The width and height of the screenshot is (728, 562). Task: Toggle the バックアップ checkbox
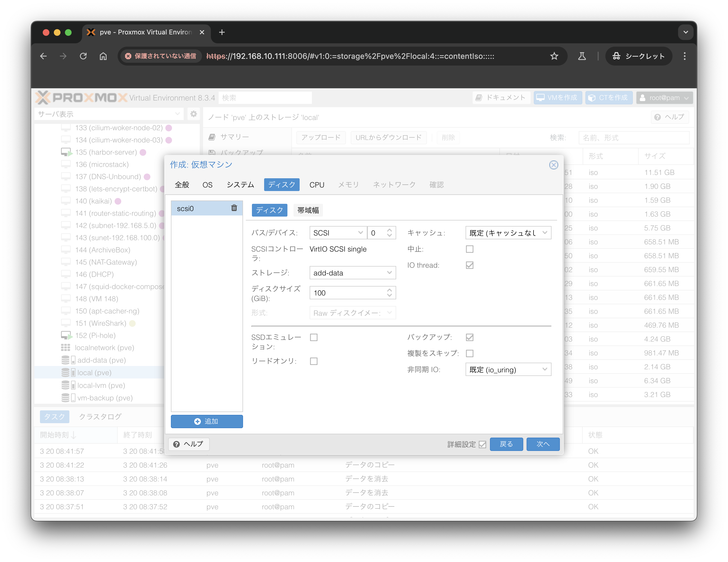[469, 338]
